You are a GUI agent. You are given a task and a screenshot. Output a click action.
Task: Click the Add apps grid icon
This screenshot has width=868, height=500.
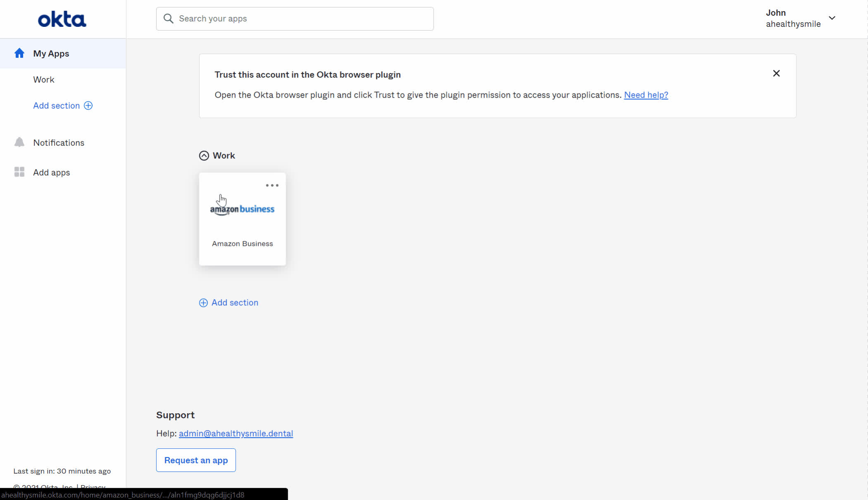(x=19, y=172)
